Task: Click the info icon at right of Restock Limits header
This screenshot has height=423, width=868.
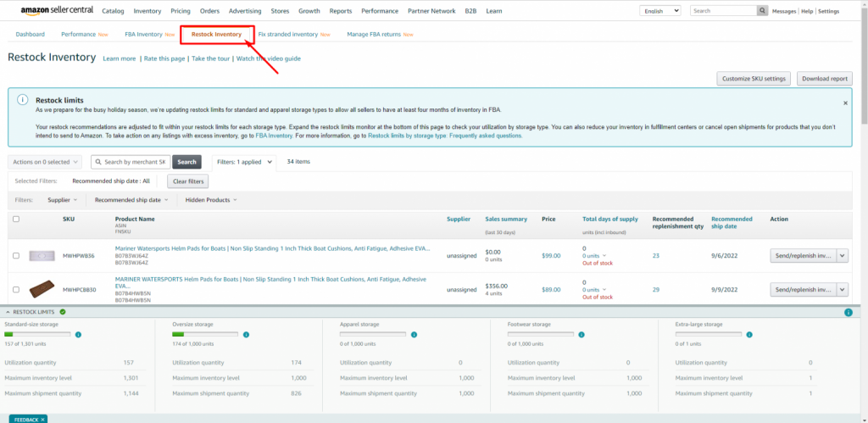Action: (848, 313)
